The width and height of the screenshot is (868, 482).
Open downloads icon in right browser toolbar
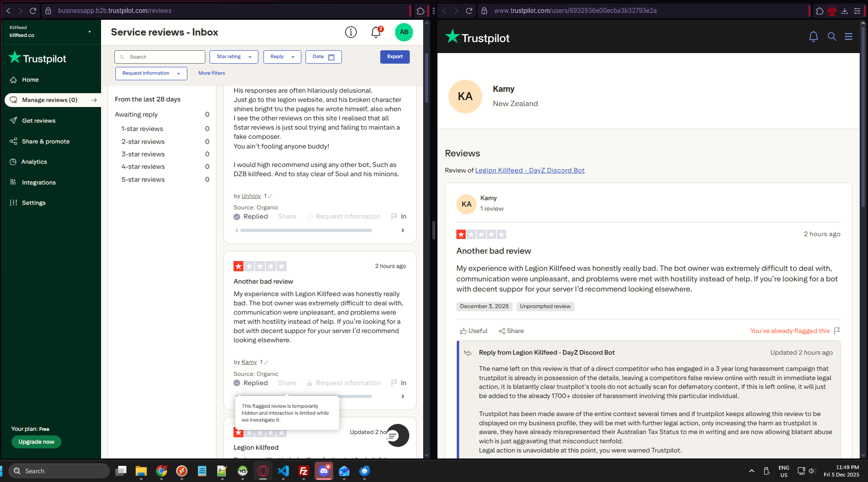pos(844,11)
